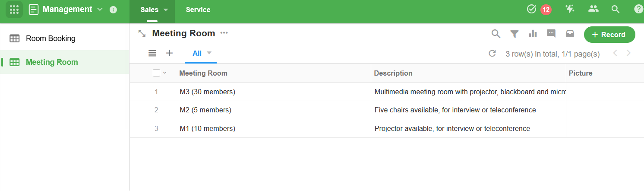Image resolution: width=644 pixels, height=191 pixels.
Task: Open the members icon in header
Action: (x=594, y=9)
